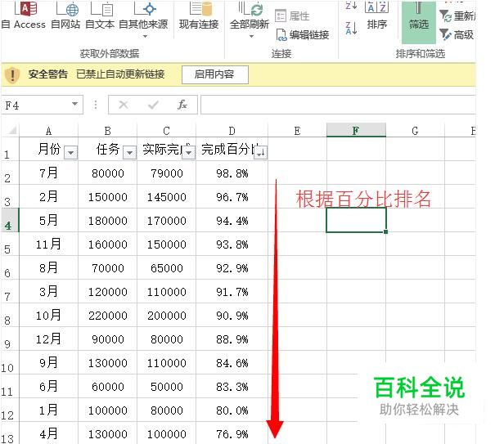This screenshot has height=444, width=504.
Task: Select column E header
Action: point(297,131)
